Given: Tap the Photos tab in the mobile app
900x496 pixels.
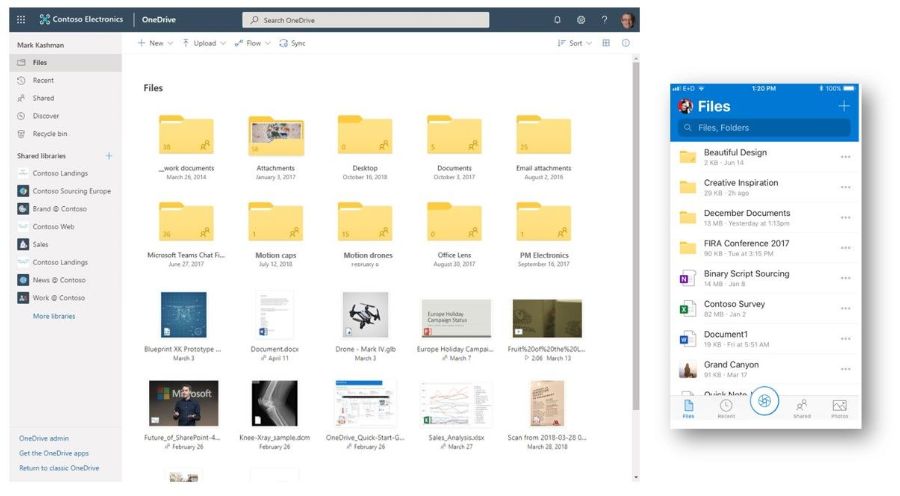Looking at the screenshot, I should pos(839,408).
